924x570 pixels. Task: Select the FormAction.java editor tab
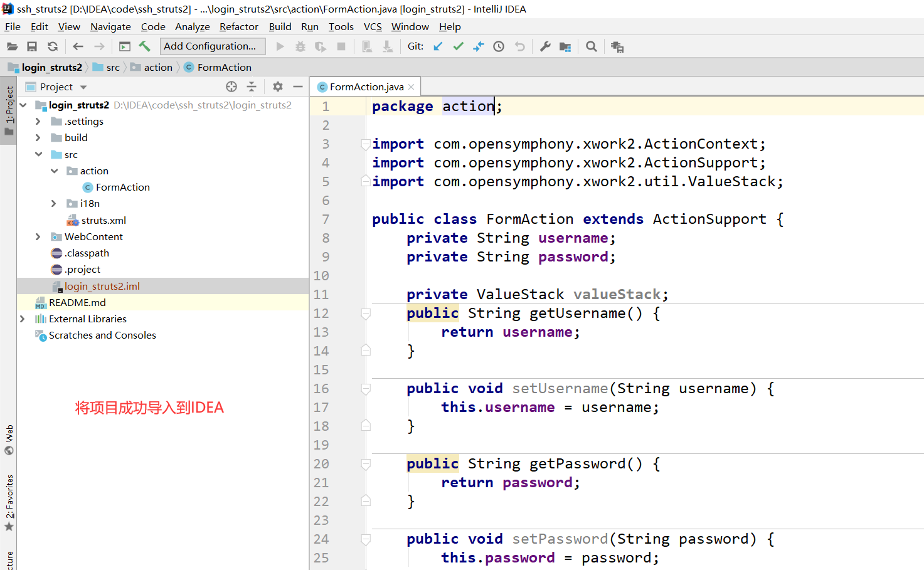tap(366, 87)
